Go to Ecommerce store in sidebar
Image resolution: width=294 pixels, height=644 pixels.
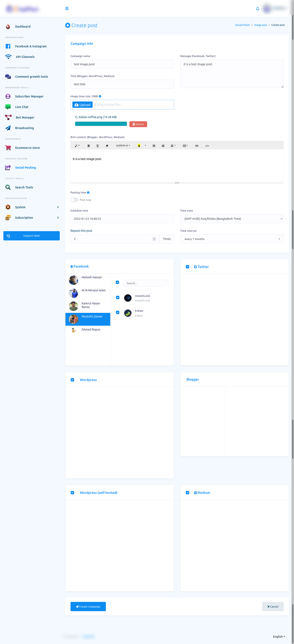pos(27,148)
